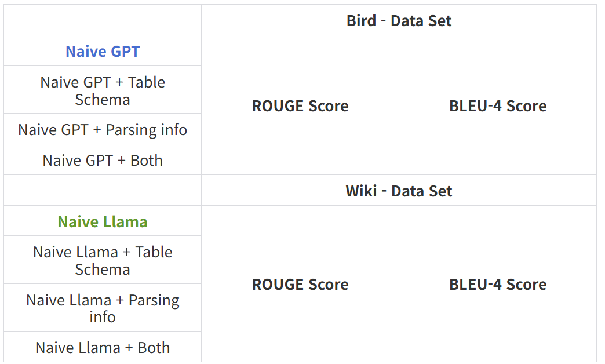
Task: Select BLEU-4 Score under Wiki Data Set
Action: tap(498, 285)
